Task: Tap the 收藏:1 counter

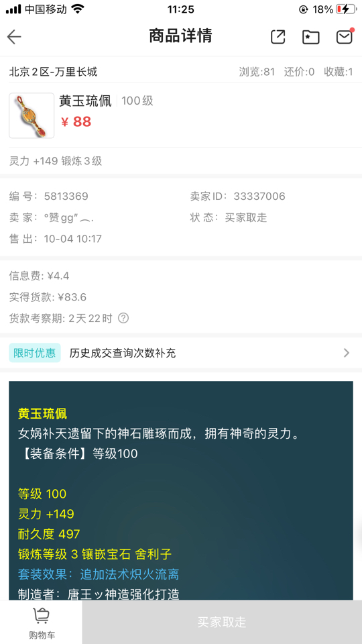Action: 338,72
